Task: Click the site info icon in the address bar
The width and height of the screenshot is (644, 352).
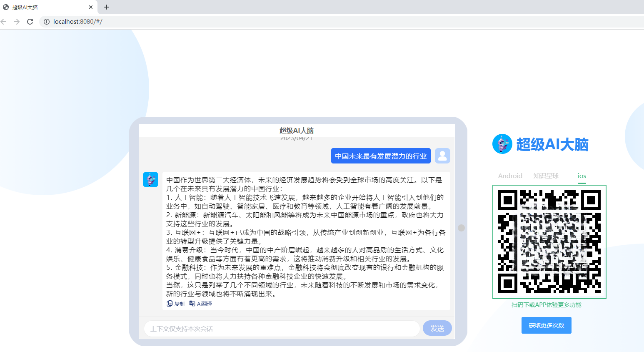Action: (x=46, y=22)
